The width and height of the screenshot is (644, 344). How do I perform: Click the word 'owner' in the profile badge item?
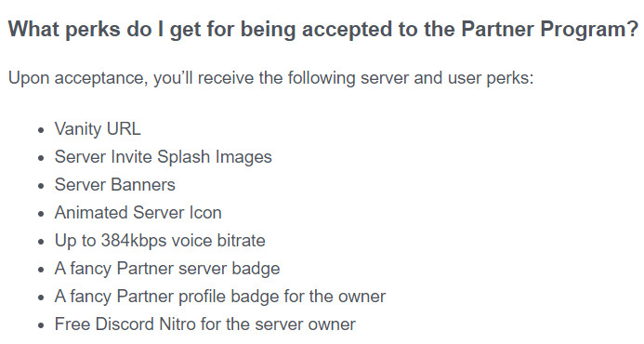[361, 298]
